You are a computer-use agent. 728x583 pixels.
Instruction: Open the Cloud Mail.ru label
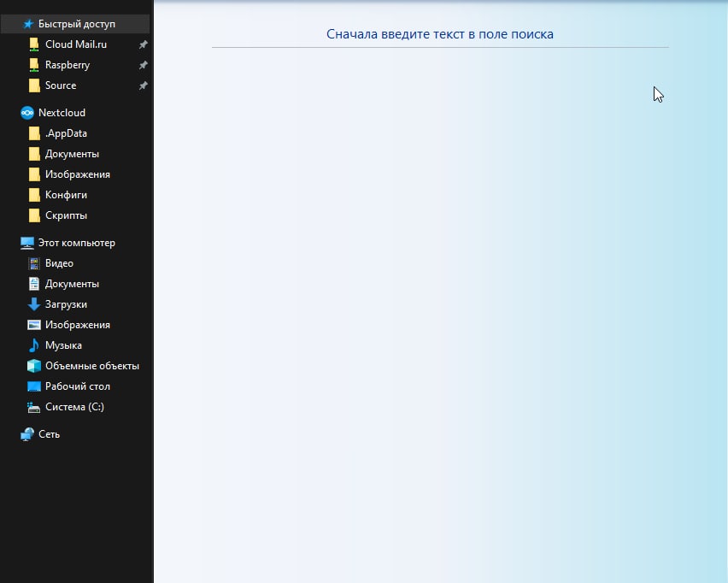point(76,44)
